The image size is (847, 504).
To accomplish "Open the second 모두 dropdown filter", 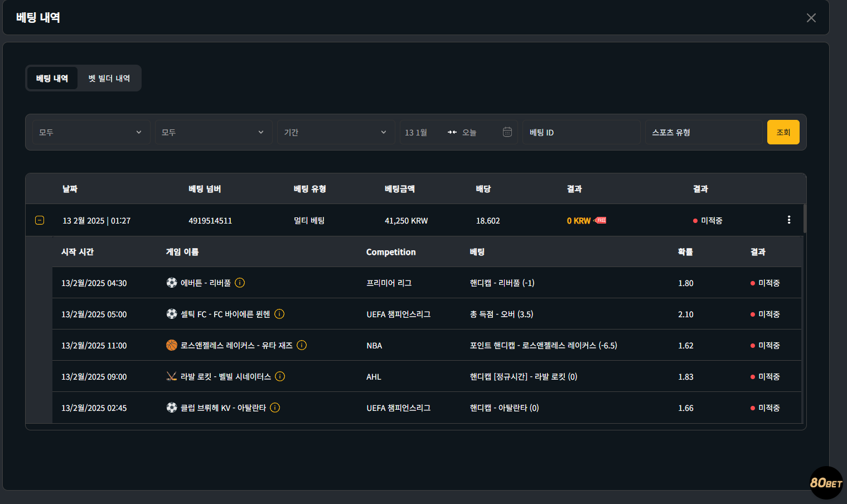I will (x=214, y=132).
